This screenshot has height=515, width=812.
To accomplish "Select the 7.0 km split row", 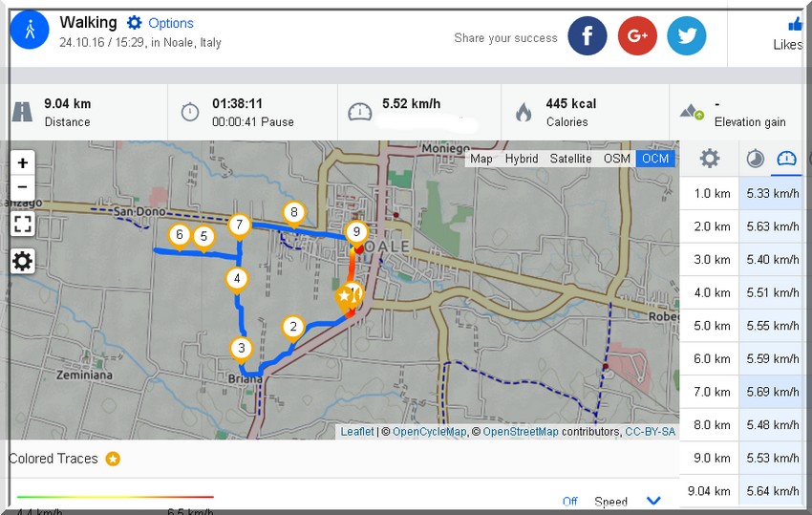I will [x=741, y=392].
